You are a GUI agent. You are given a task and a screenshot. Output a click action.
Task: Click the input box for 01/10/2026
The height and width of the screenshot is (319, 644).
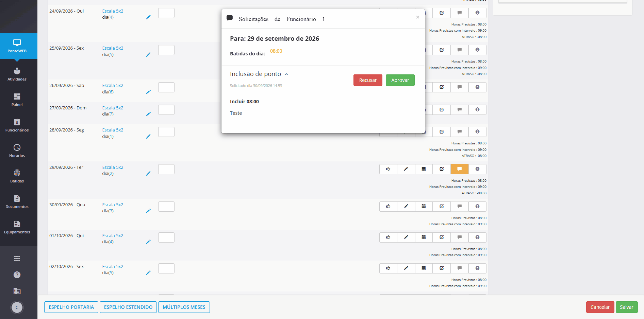[x=166, y=237]
